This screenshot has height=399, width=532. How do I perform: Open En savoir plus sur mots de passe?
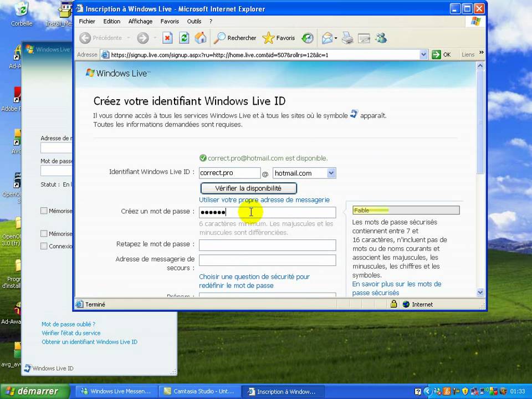(397, 288)
